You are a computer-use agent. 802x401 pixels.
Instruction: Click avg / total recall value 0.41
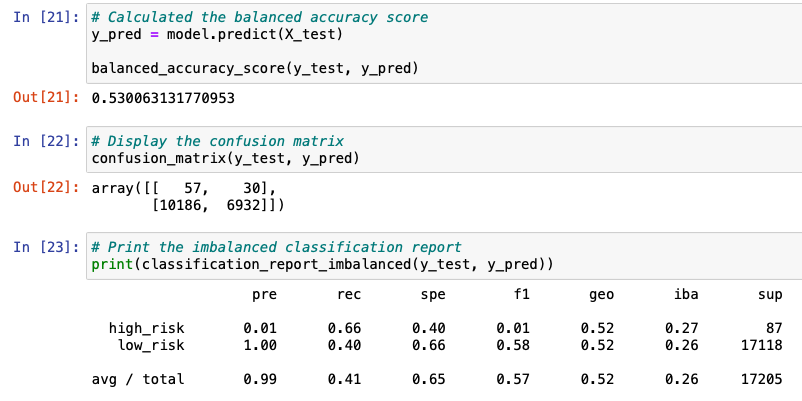pyautogui.click(x=345, y=379)
